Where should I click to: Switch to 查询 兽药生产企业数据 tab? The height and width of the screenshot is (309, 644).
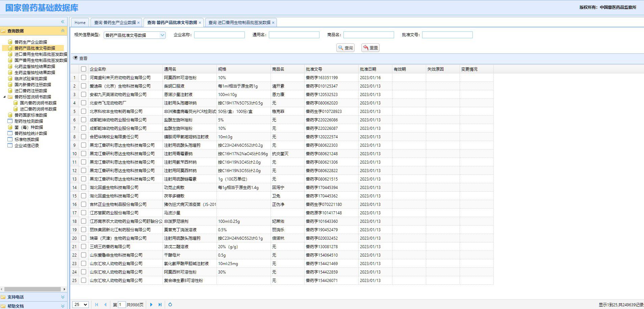point(115,23)
